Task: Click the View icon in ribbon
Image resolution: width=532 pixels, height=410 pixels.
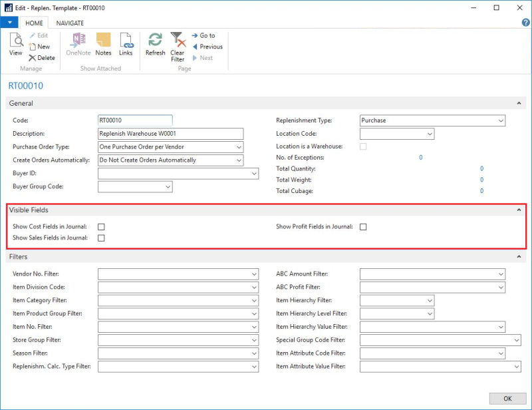Action: click(15, 44)
